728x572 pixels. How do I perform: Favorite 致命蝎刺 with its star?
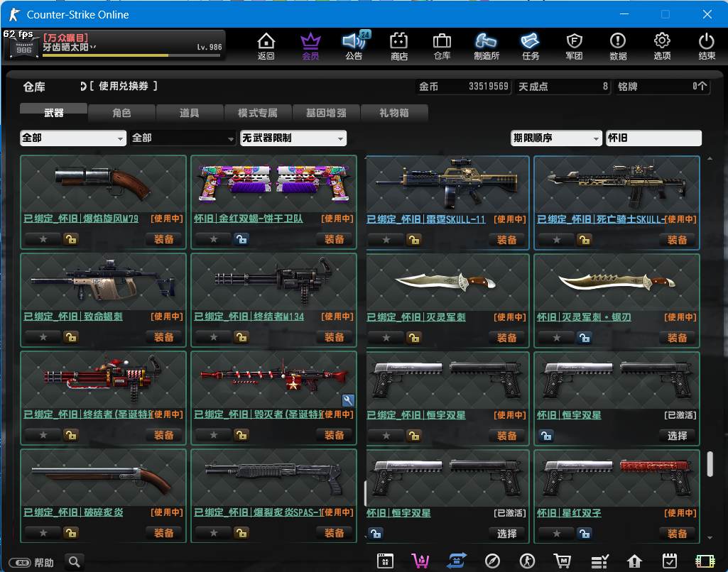click(43, 337)
